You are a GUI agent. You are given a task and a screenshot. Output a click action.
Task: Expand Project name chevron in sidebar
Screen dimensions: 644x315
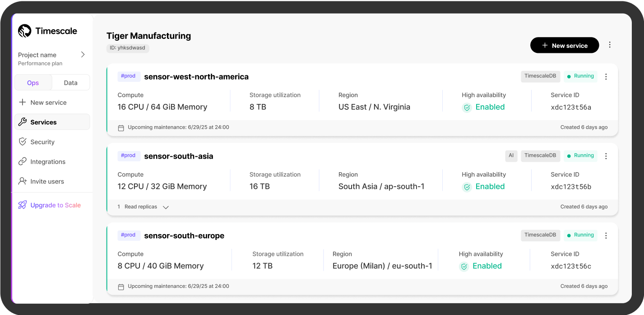(x=83, y=55)
